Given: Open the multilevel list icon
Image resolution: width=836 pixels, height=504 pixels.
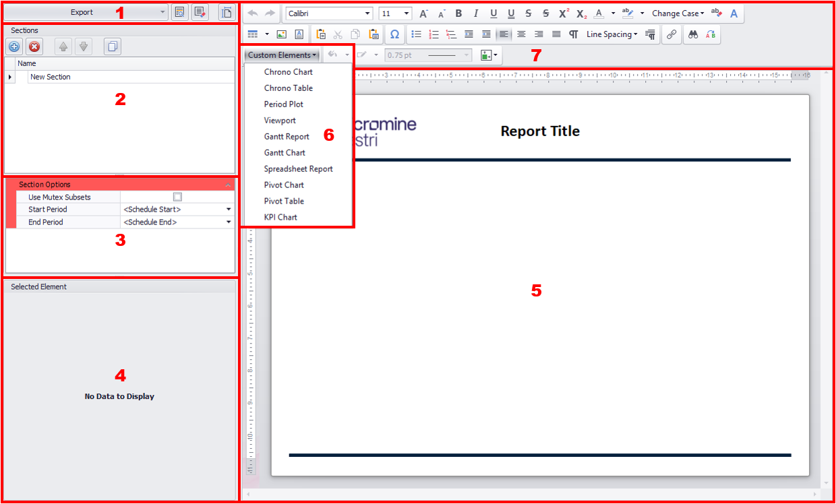Looking at the screenshot, I should coord(451,34).
